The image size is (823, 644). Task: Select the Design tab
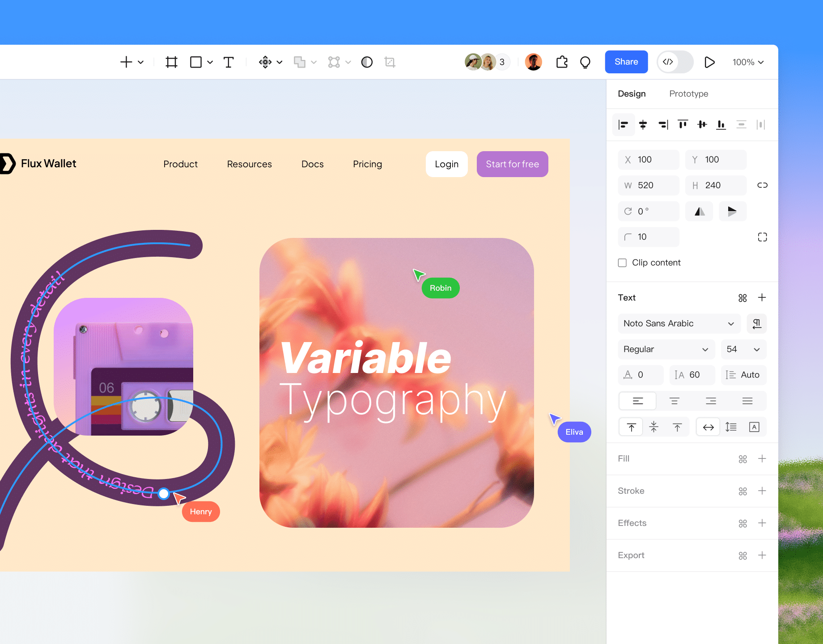click(632, 94)
